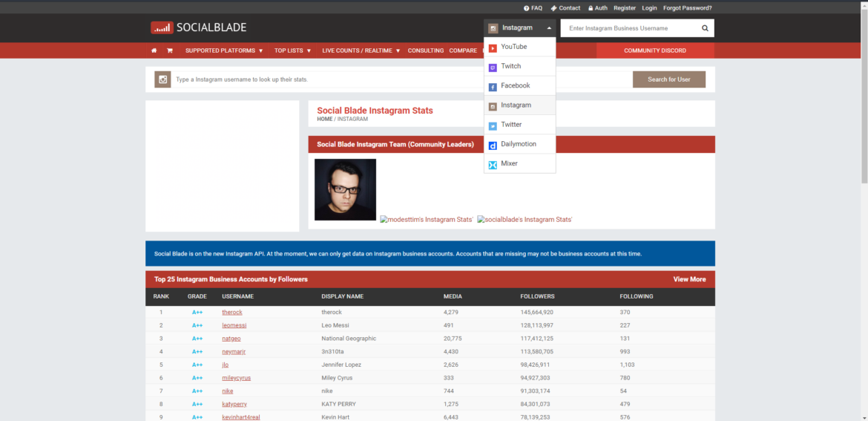
Task: Choose the Dailymotion platform option
Action: coord(519,144)
